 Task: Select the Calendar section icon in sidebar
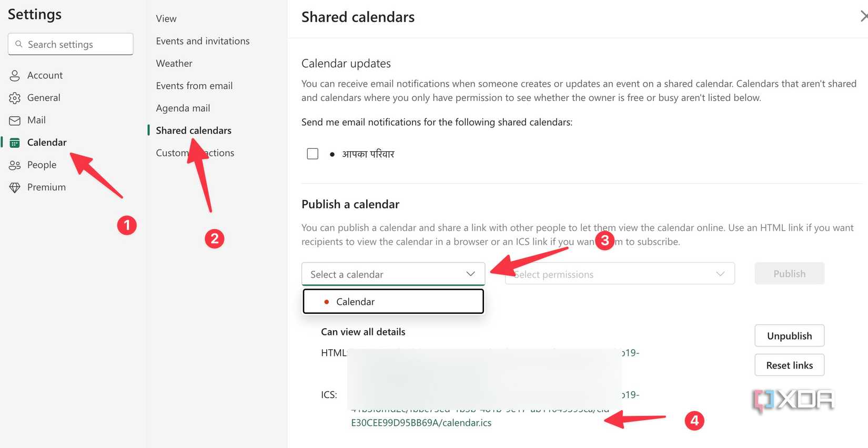[15, 142]
